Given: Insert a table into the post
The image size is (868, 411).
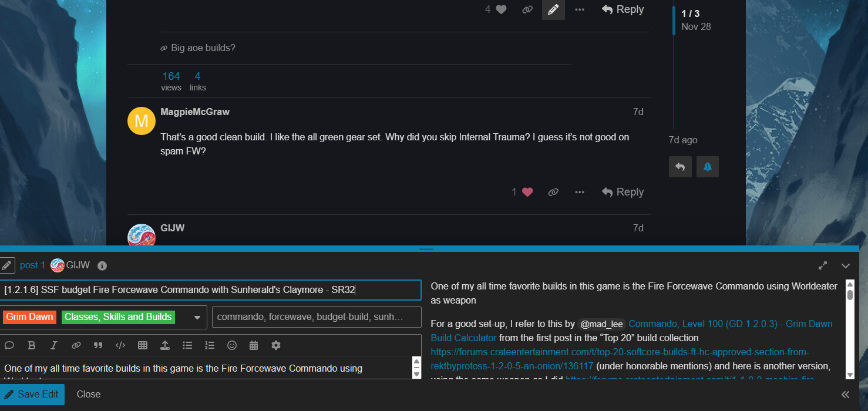Looking at the screenshot, I should [x=142, y=345].
